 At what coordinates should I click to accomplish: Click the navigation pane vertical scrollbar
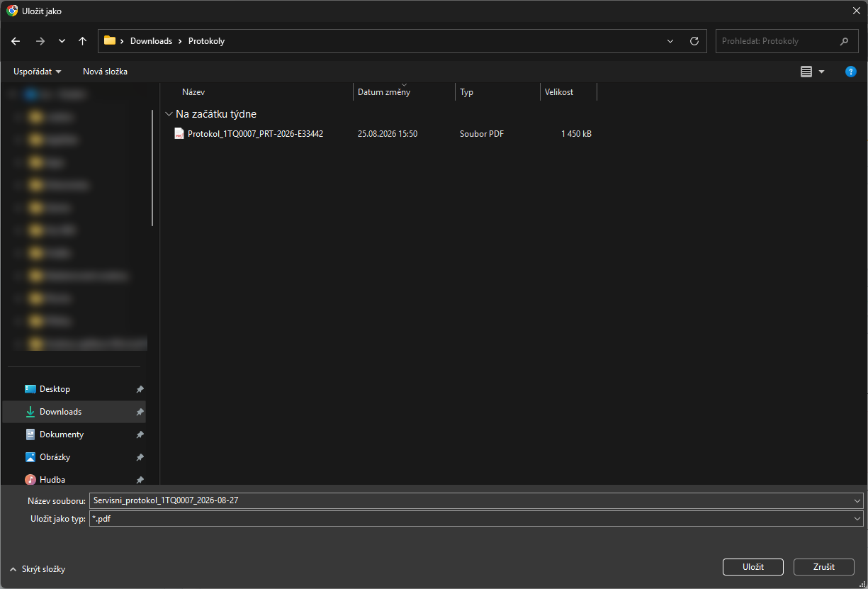(x=152, y=167)
